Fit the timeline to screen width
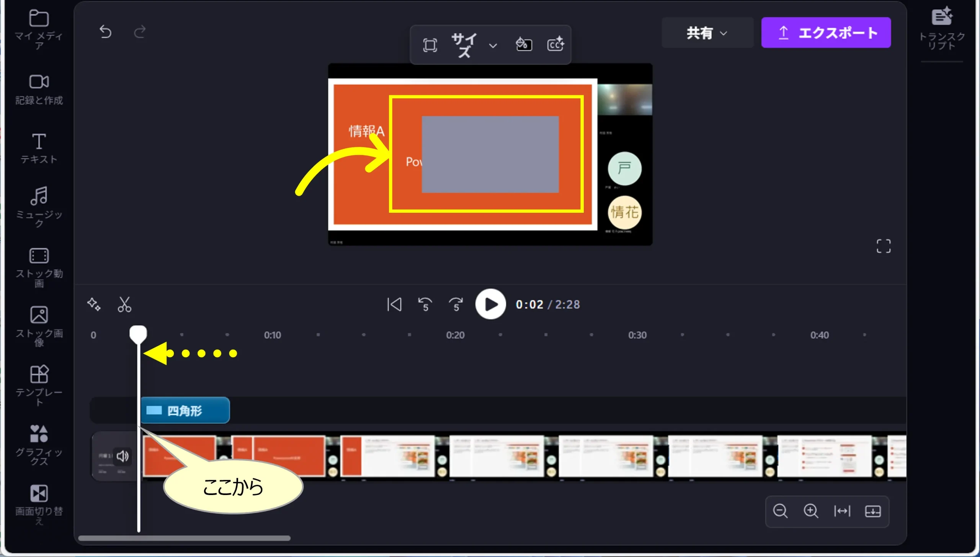 [842, 511]
